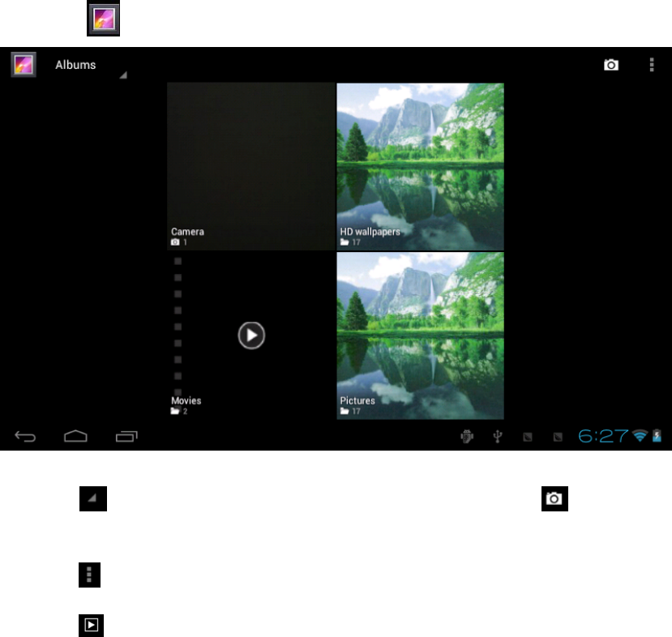Image resolution: width=672 pixels, height=637 pixels.
Task: Open the HD wallpapers album
Action: (420, 166)
